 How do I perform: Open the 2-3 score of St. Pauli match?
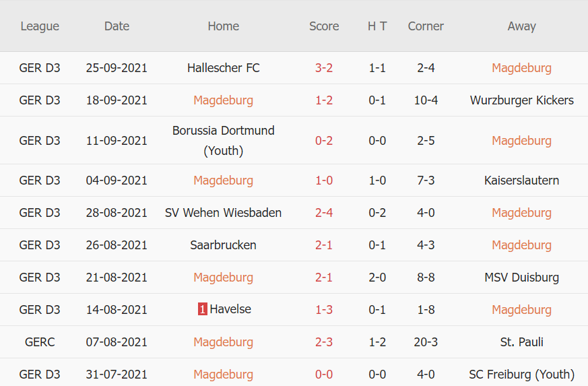[324, 342]
